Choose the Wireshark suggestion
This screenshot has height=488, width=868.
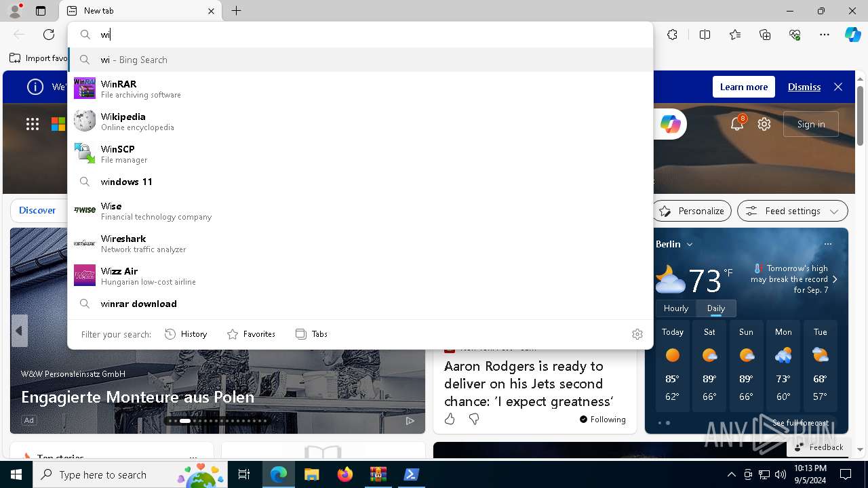click(361, 243)
